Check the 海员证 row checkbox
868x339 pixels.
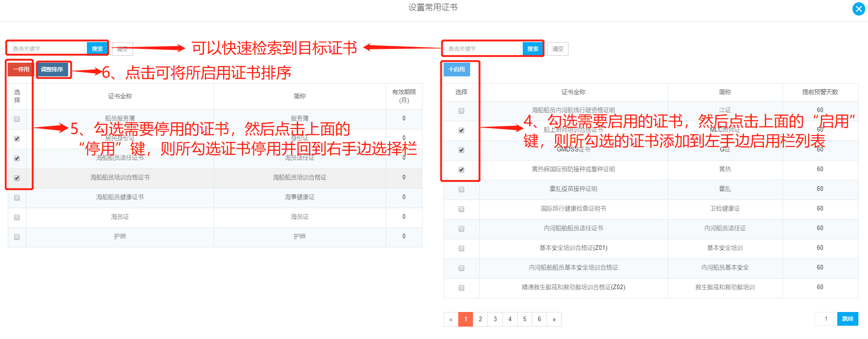click(x=17, y=217)
